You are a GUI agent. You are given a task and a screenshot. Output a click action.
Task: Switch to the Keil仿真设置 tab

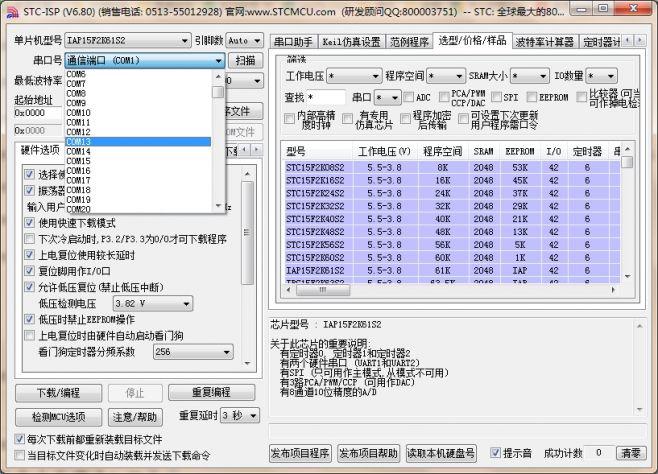tap(351, 42)
